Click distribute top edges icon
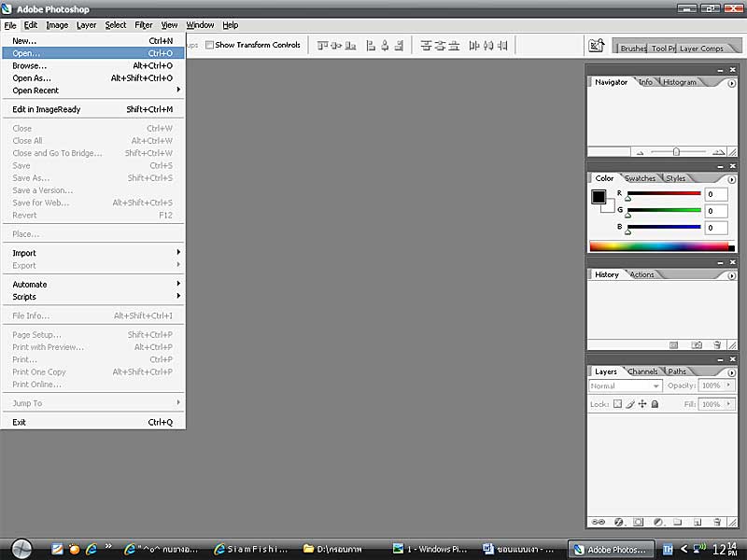This screenshot has width=747, height=560. 426,45
